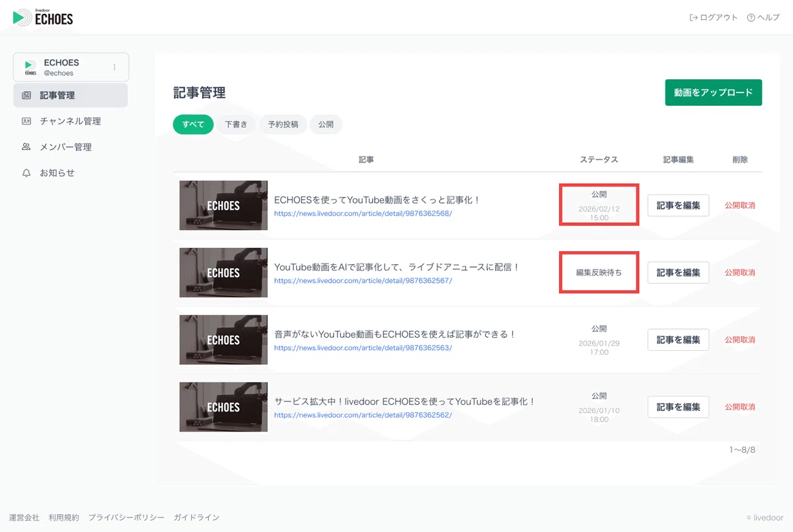This screenshot has width=793, height=532.
Task: Click 公開取消 for article ending 9876362562
Action: pyautogui.click(x=739, y=407)
